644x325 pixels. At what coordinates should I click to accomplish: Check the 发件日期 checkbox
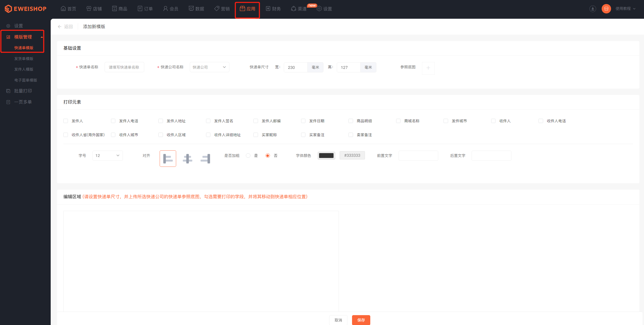point(303,121)
